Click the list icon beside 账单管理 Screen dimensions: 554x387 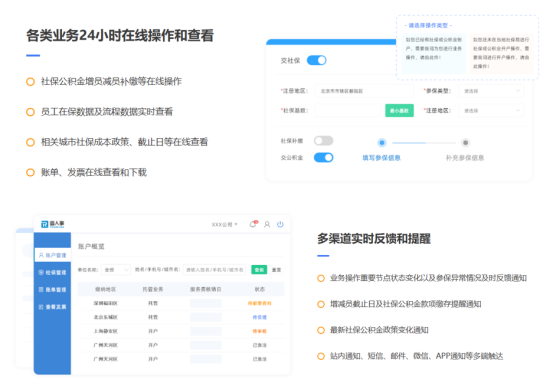(x=41, y=289)
